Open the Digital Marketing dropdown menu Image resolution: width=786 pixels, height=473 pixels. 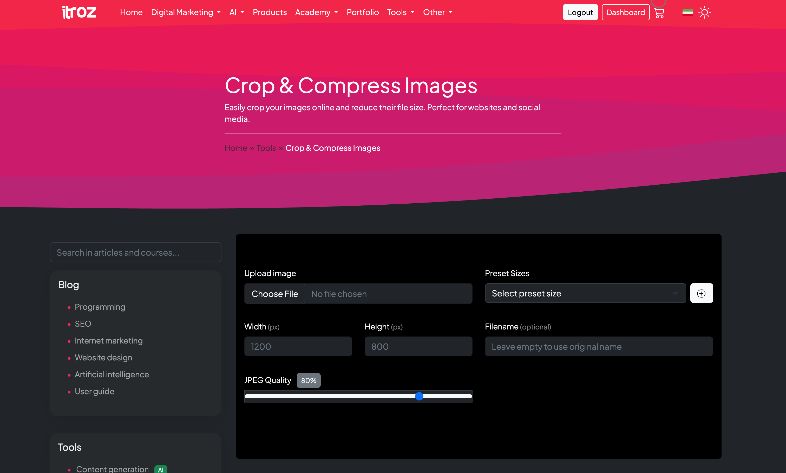(x=185, y=12)
